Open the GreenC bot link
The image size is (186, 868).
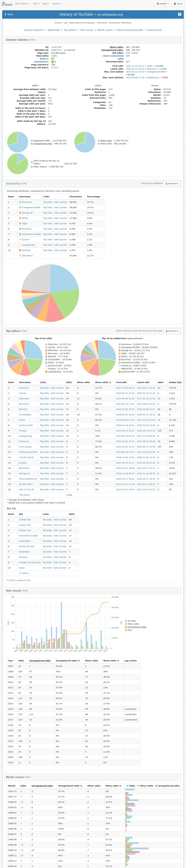pos(25,525)
